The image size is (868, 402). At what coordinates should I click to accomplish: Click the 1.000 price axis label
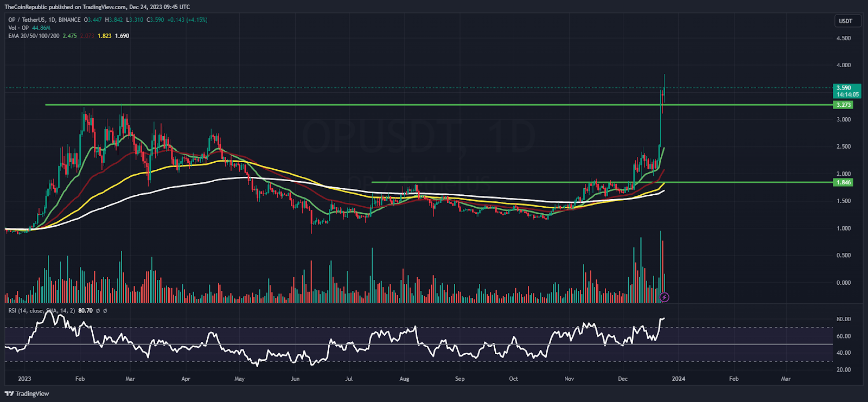[x=844, y=228]
